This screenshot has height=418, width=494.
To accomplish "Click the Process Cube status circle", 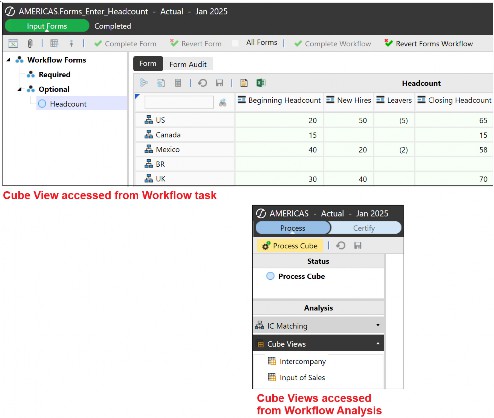I will (x=270, y=276).
